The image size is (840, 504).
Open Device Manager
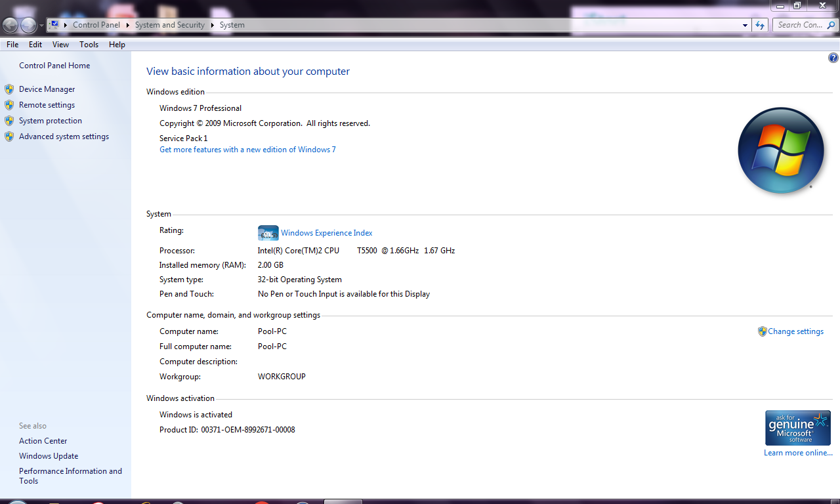pos(47,89)
